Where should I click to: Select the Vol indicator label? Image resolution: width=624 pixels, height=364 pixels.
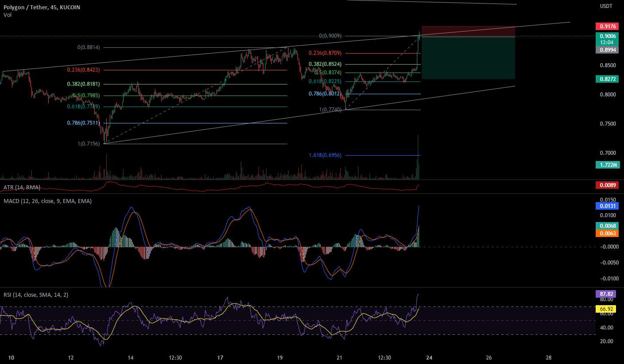tap(7, 15)
